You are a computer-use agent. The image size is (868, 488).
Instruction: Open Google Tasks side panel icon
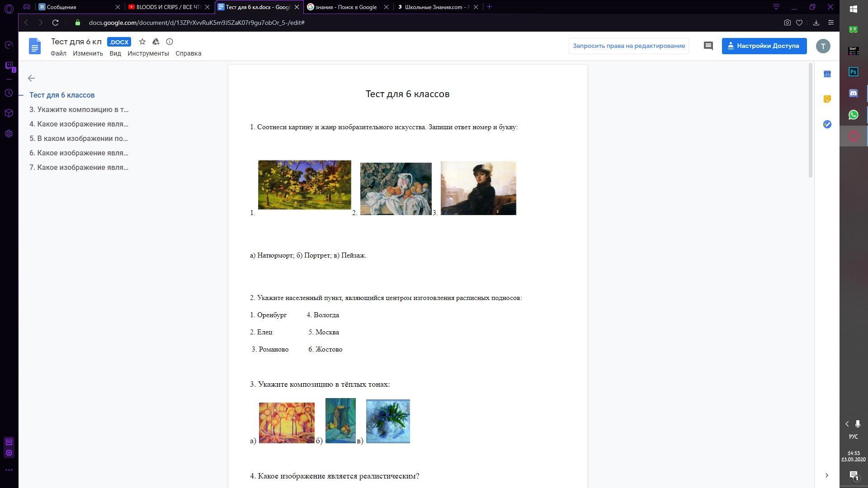pyautogui.click(x=827, y=124)
